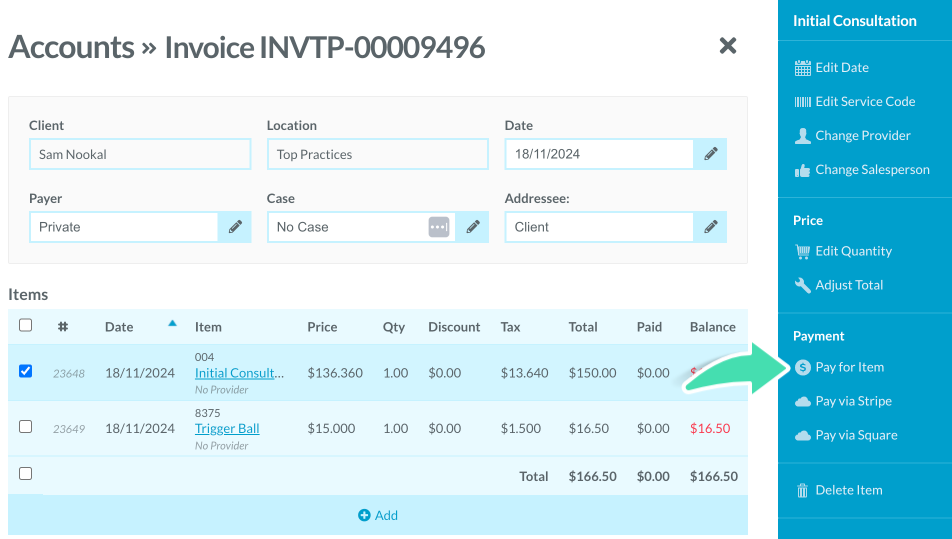Screen dimensions: 952x539
Task: Select Pay for Item under Payment
Action: [x=849, y=367]
